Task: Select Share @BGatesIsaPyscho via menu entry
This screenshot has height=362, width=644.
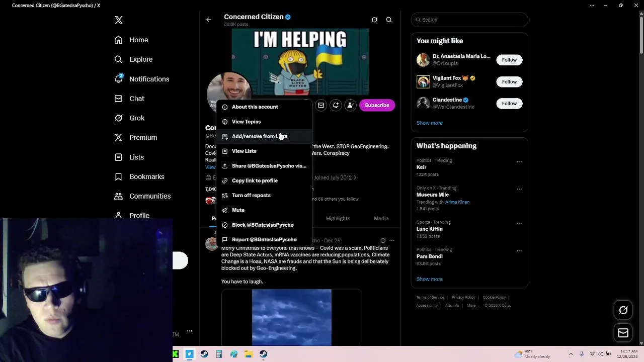Action: coord(263,166)
